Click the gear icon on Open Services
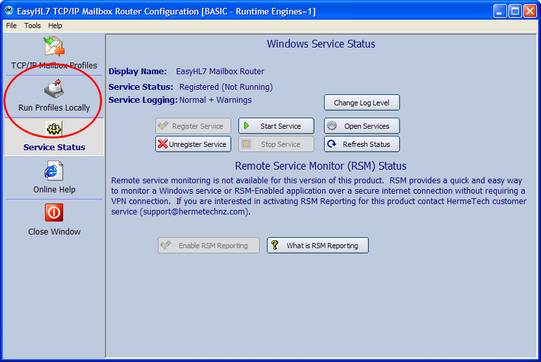 332,126
